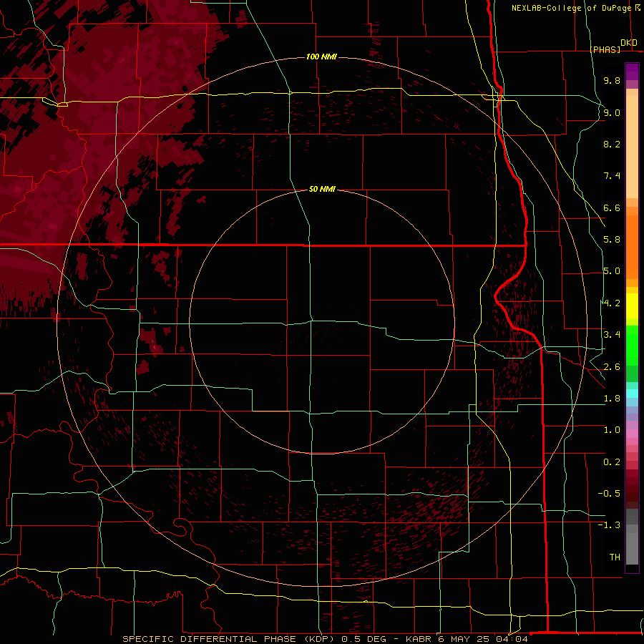Click the 1.8 legend value
The width and height of the screenshot is (644, 644).
coord(612,399)
